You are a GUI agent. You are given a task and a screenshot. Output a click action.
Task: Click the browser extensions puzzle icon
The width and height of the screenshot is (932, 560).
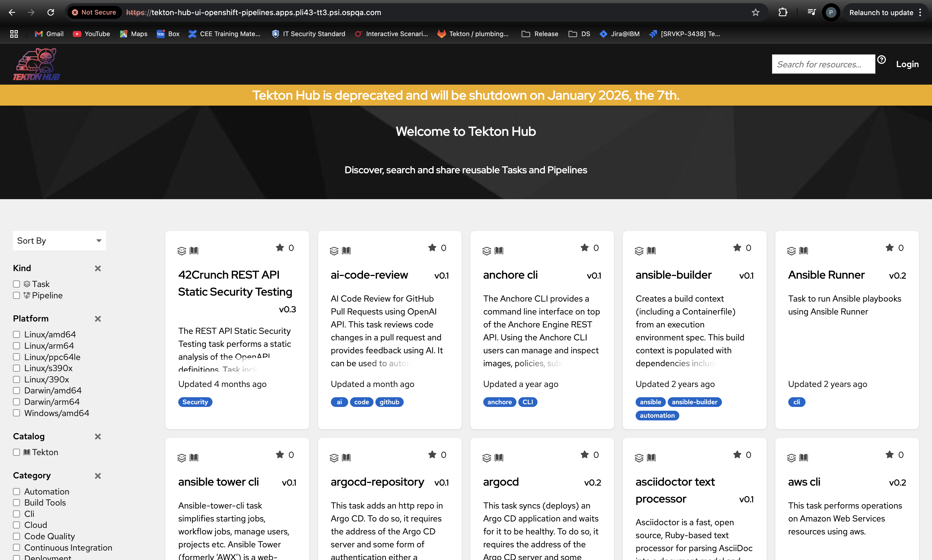783,12
